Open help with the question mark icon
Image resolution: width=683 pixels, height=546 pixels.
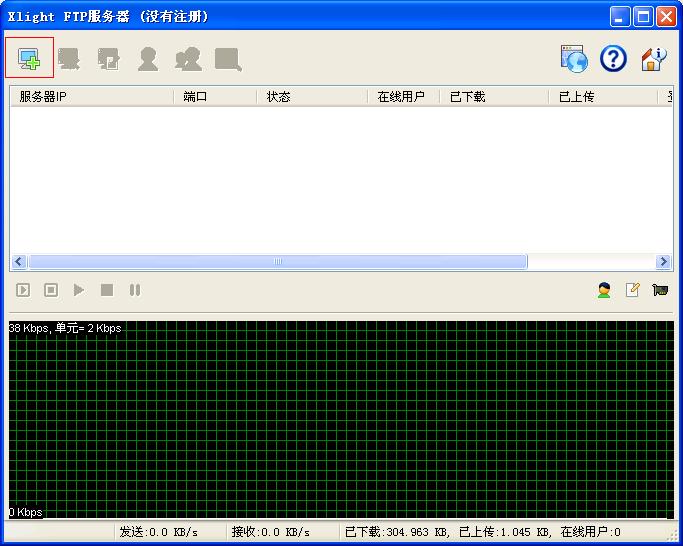[613, 58]
